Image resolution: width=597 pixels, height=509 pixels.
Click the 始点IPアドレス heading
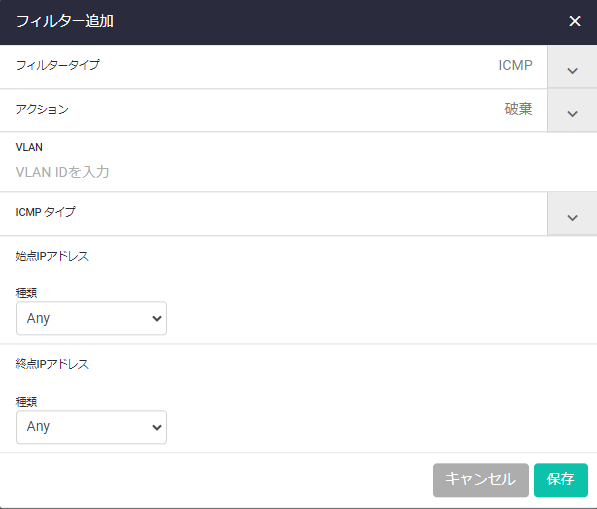click(52, 256)
